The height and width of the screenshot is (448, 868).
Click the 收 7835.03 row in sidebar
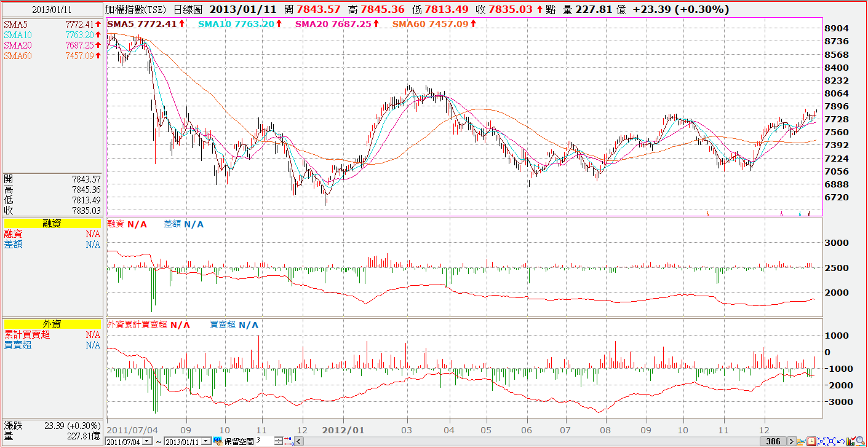(52, 210)
